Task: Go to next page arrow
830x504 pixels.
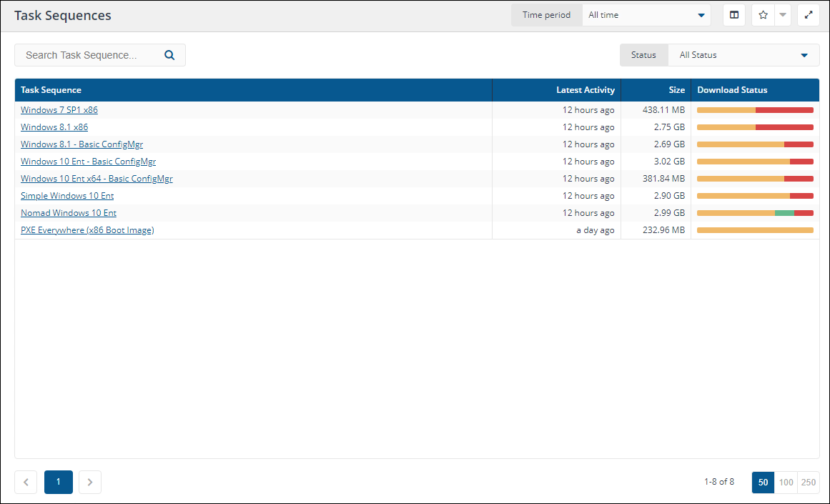Action: coord(90,482)
